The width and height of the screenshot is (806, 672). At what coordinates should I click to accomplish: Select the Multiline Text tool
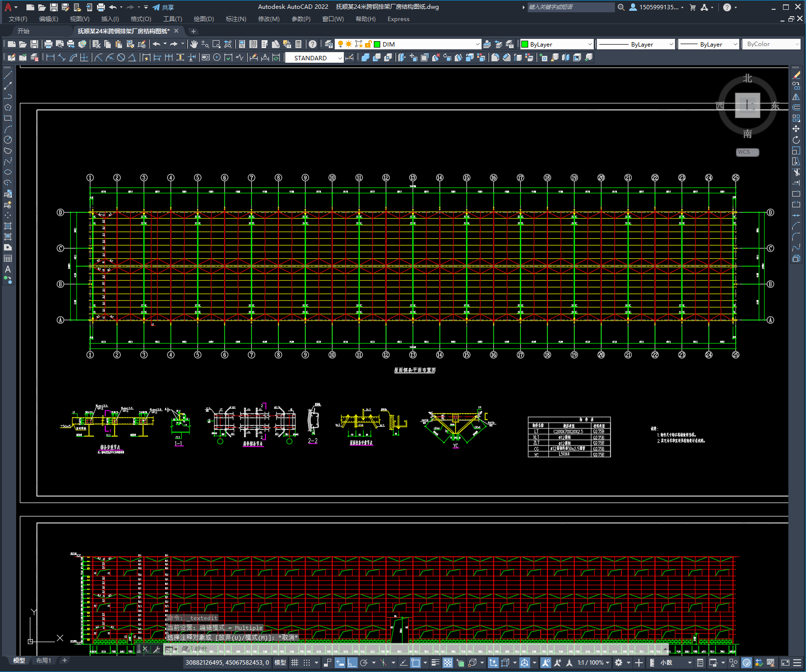pyautogui.click(x=8, y=269)
